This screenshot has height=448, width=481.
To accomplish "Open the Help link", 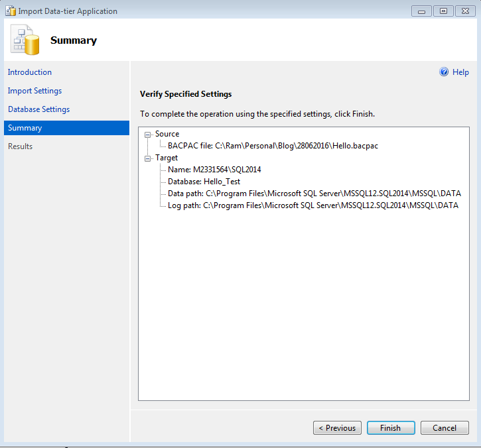I will [x=460, y=72].
